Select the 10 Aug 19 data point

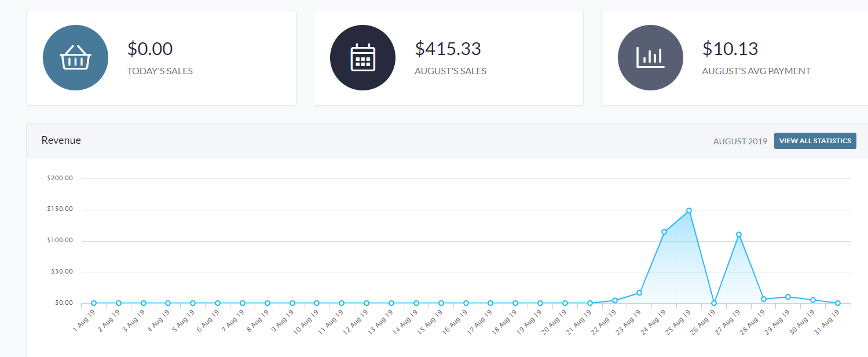point(317,303)
